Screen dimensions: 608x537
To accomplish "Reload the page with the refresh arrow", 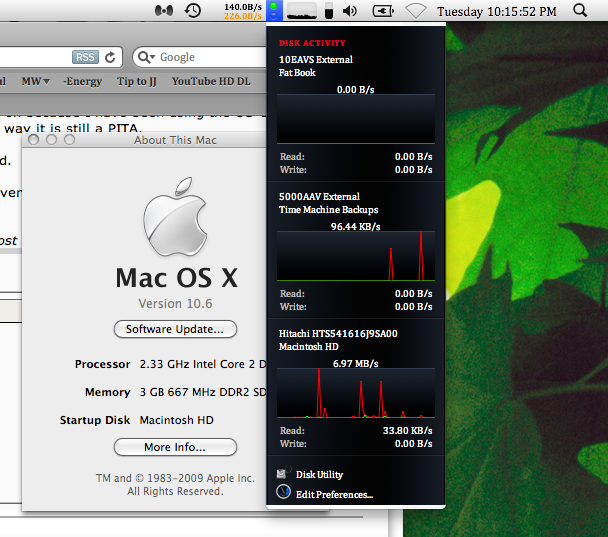I will (x=110, y=57).
